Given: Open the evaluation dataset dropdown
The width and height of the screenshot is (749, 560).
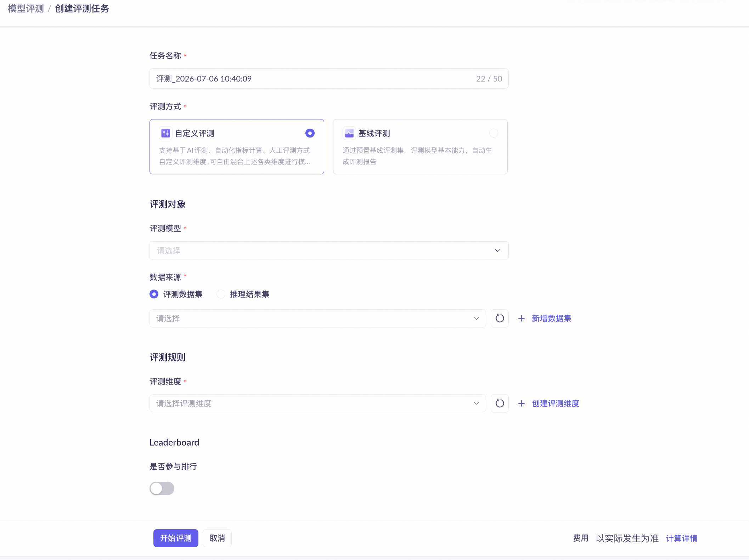Looking at the screenshot, I should tap(317, 318).
